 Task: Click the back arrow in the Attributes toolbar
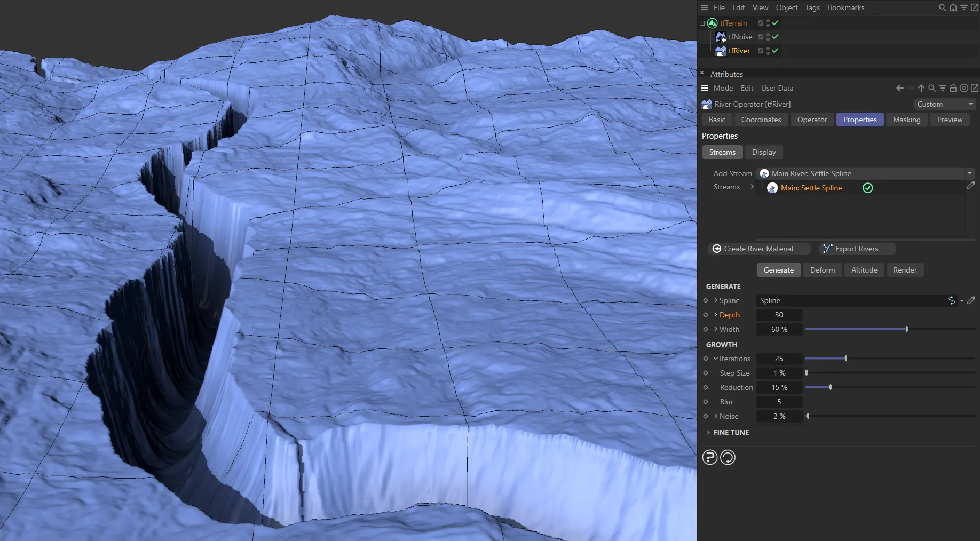900,88
